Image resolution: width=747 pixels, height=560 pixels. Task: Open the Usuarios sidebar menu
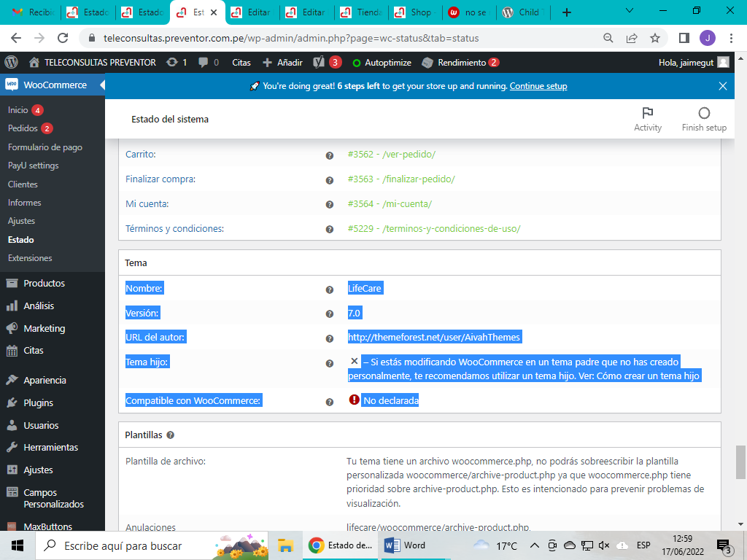pos(42,425)
